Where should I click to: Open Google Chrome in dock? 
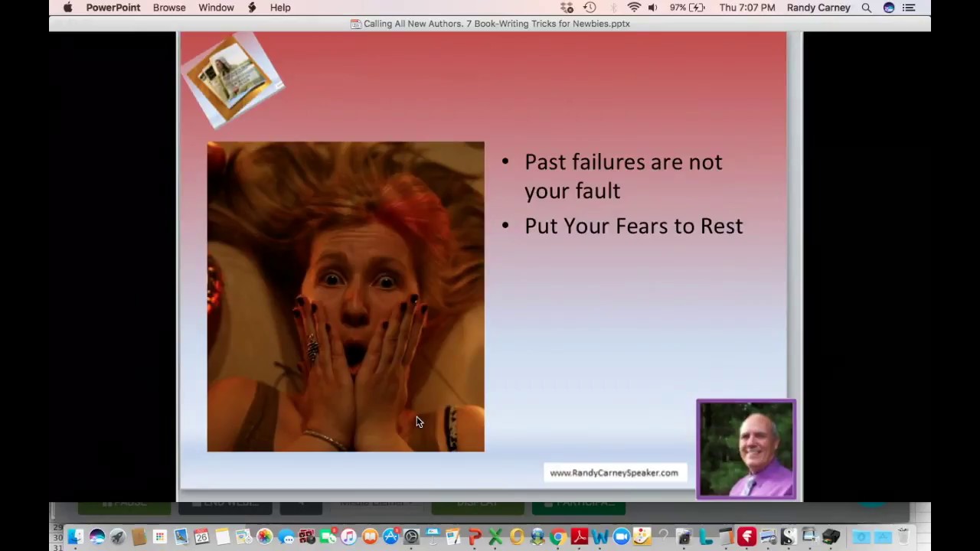coord(558,536)
